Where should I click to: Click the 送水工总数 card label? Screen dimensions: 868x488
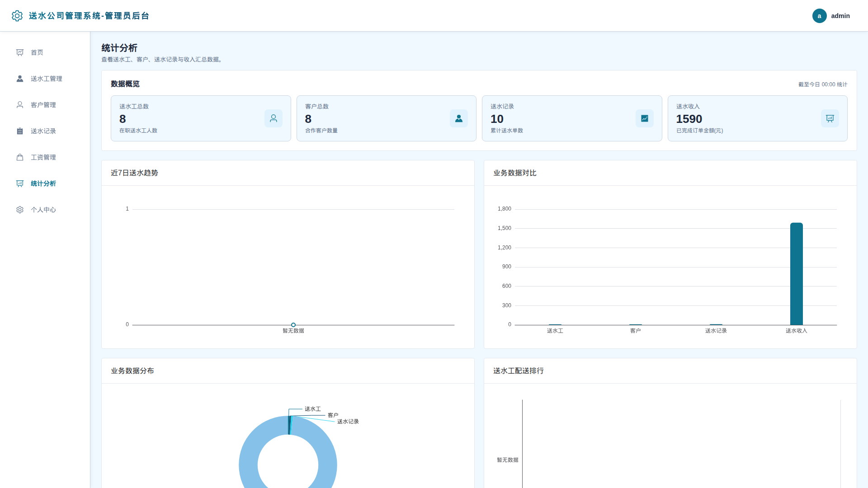pyautogui.click(x=134, y=107)
